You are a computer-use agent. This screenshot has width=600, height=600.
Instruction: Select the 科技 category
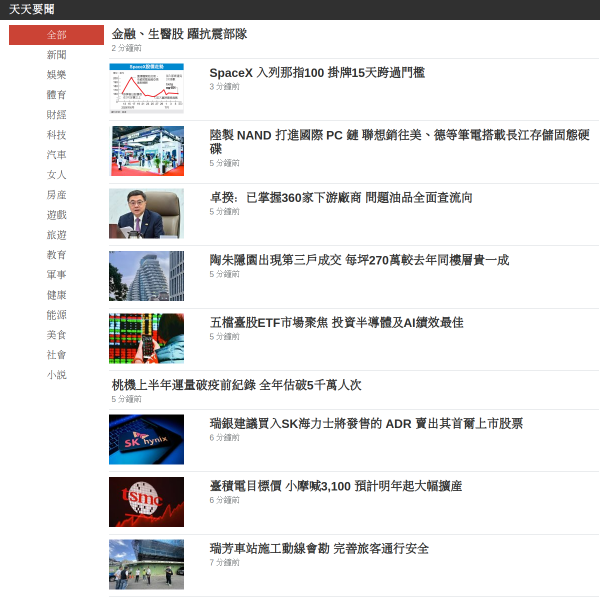coord(56,135)
